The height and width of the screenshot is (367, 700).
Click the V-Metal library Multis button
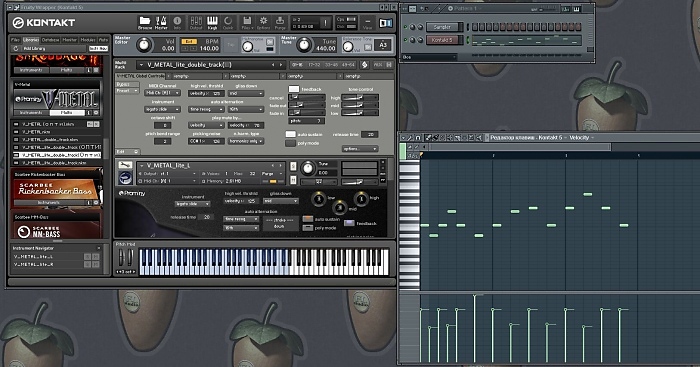[x=67, y=113]
